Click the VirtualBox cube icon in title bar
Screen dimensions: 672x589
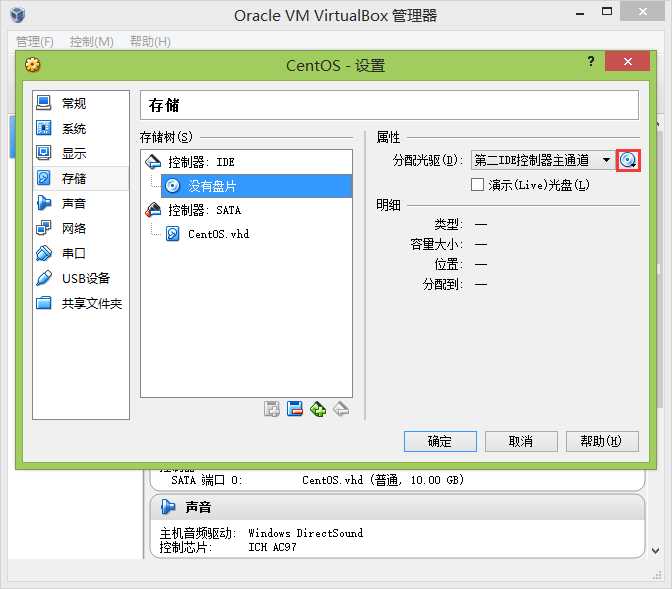pyautogui.click(x=18, y=15)
